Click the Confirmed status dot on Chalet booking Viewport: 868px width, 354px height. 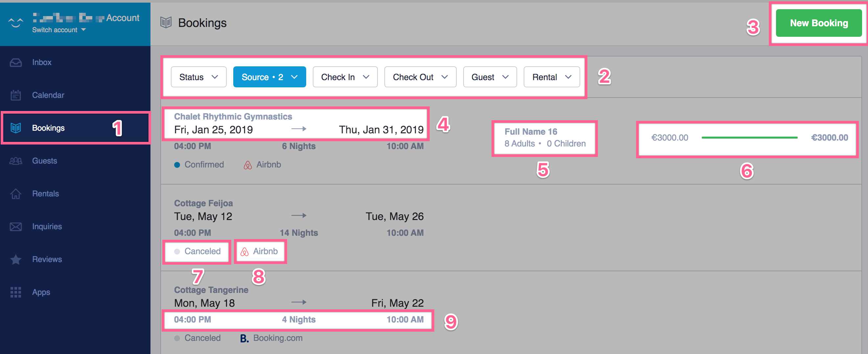[x=176, y=165]
